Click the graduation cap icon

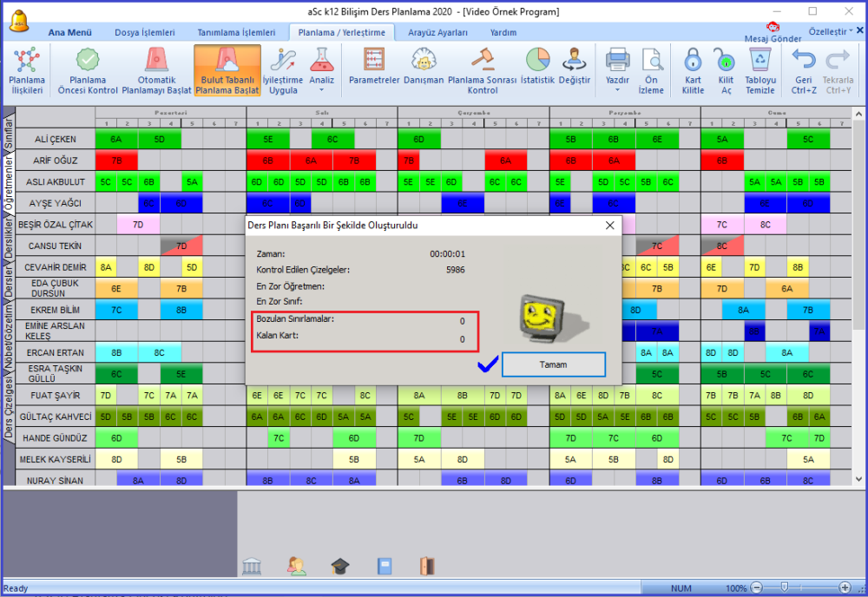340,566
